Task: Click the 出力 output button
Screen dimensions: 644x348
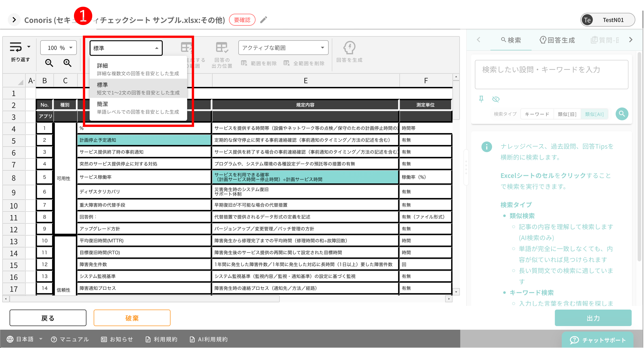Action: coord(593,318)
